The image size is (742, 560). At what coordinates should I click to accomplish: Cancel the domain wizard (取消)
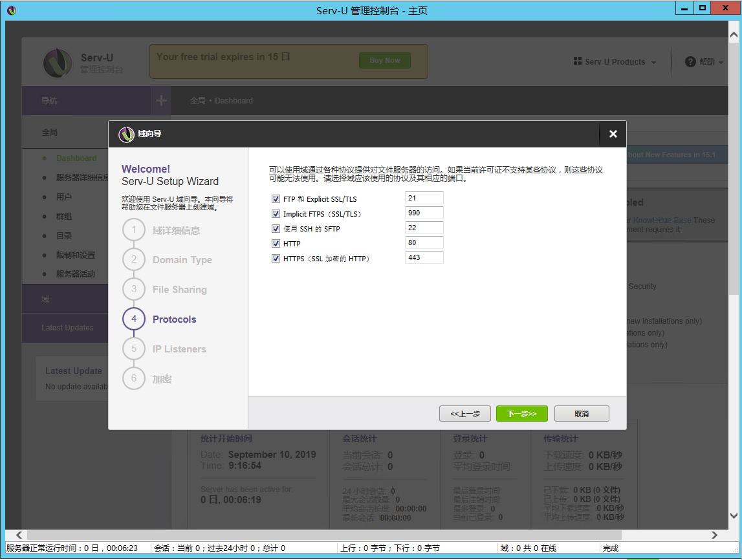582,413
